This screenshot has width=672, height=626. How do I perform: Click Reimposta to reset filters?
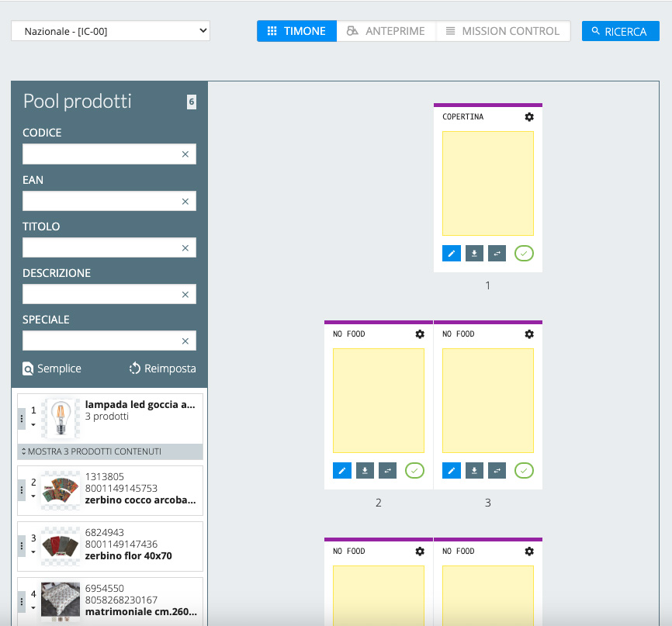click(162, 368)
